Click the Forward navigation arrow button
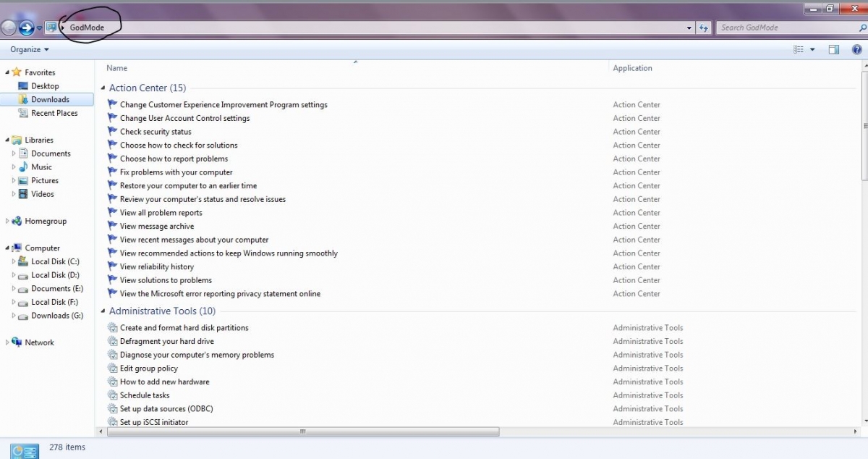868x459 pixels. click(x=26, y=28)
